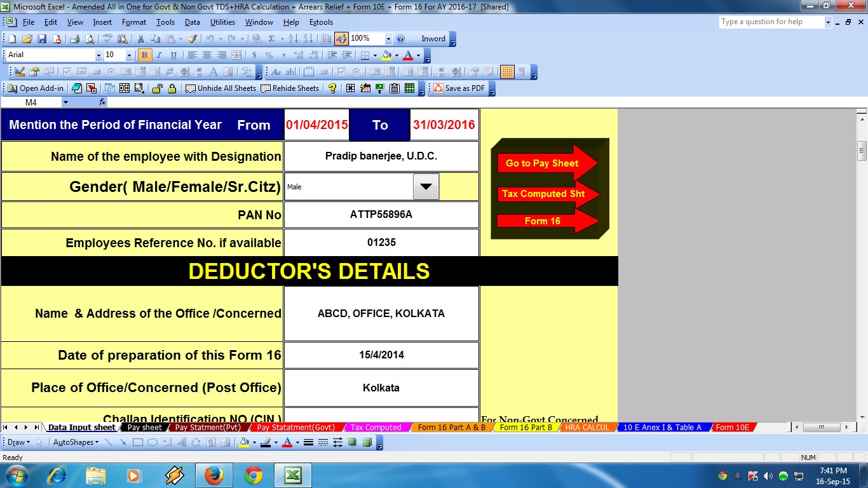This screenshot has width=868, height=488.
Task: Toggle Bold formatting
Action: (x=144, y=55)
